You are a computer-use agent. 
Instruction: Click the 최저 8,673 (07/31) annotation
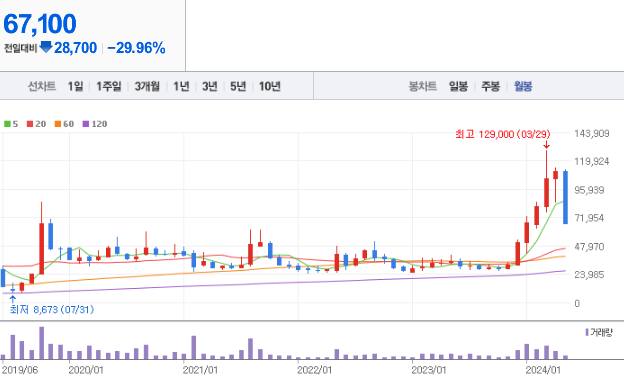tap(52, 309)
